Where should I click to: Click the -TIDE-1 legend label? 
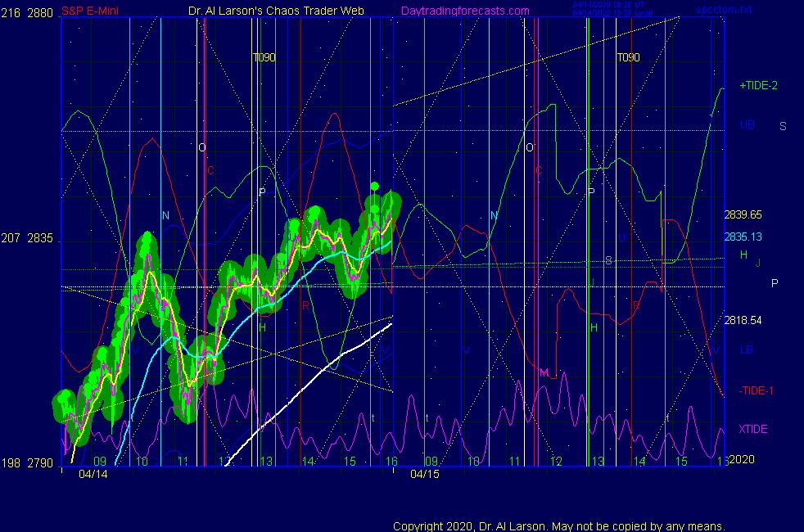click(756, 390)
